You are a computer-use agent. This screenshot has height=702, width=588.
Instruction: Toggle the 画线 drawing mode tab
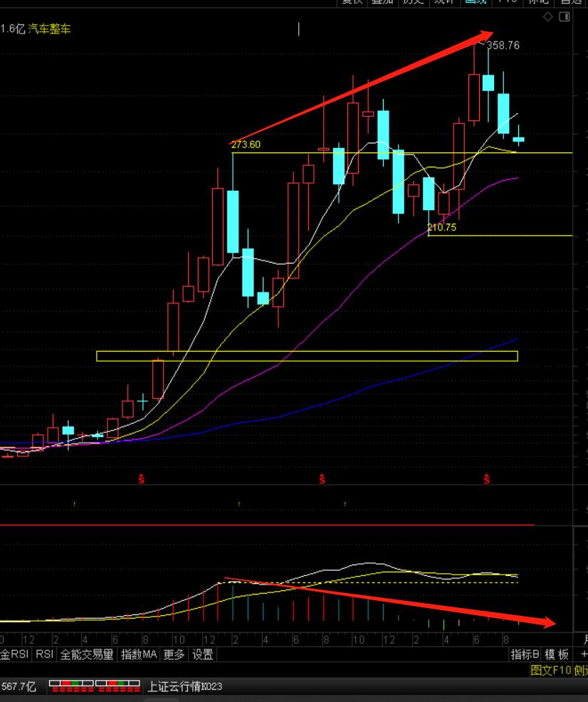click(474, 2)
